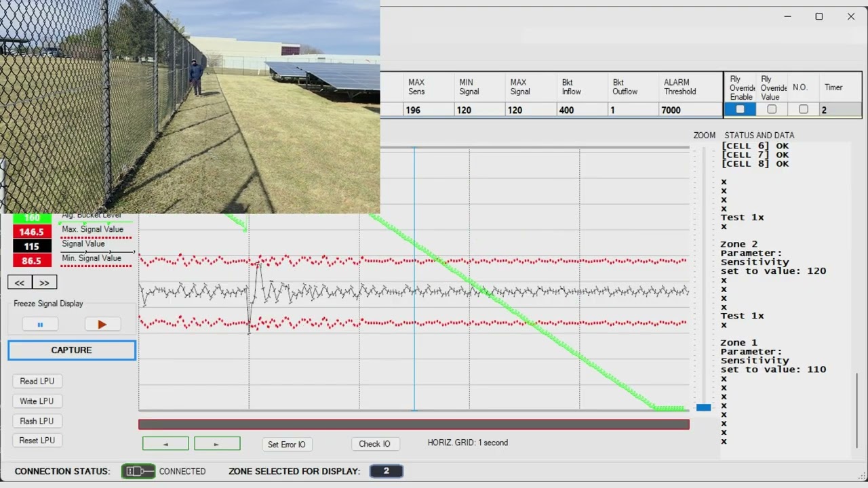Click the Max. Signal Value readout 146.5

coord(31,232)
